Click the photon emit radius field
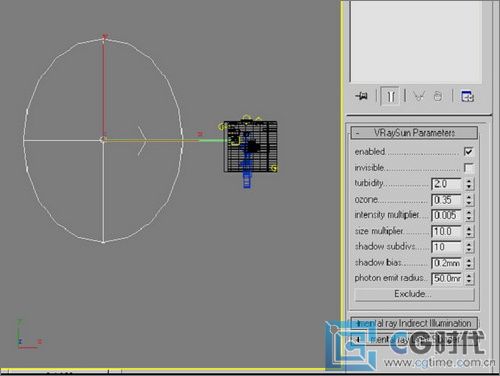Viewport: 500px width, 376px height. 446,278
